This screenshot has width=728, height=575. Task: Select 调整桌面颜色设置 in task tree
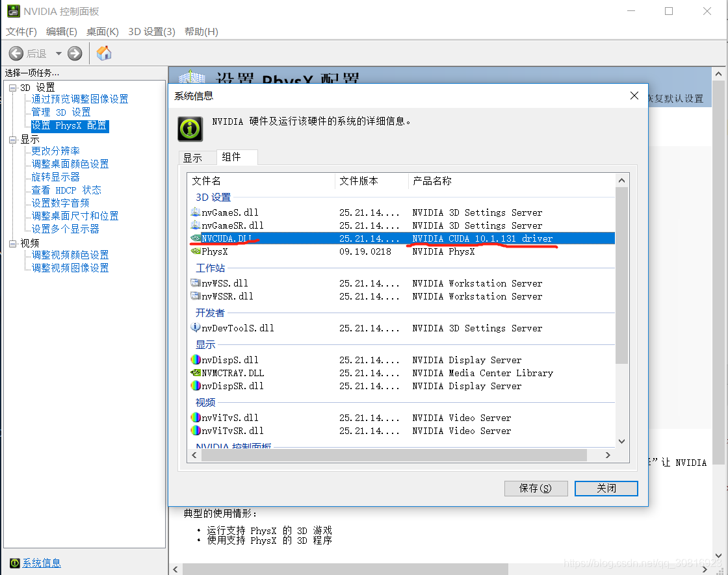tap(70, 164)
